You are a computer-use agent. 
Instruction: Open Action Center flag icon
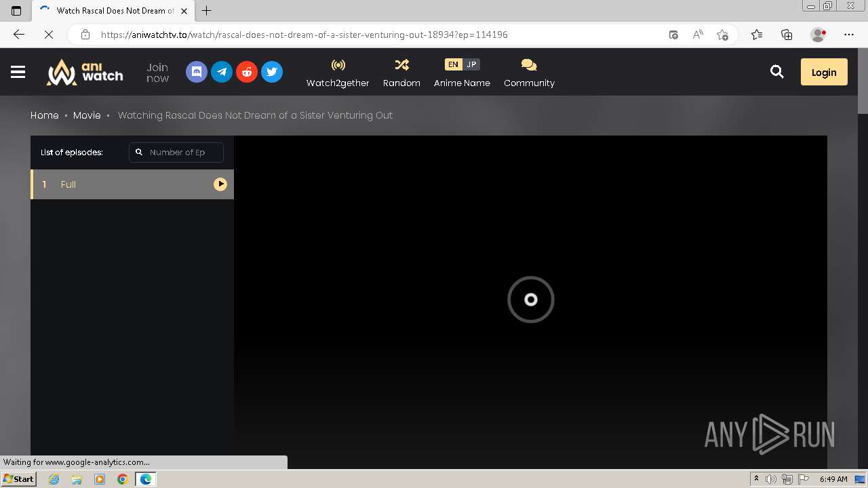pyautogui.click(x=804, y=479)
